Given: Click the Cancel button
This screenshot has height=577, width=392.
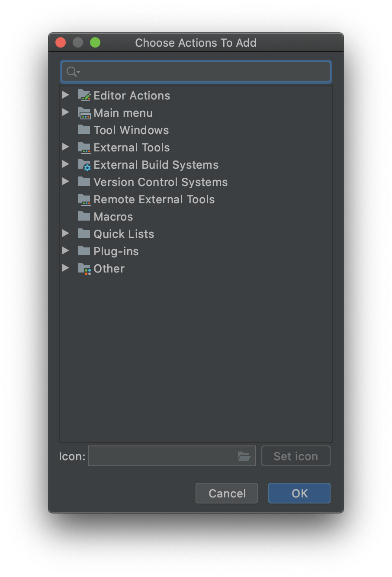Looking at the screenshot, I should tap(227, 493).
